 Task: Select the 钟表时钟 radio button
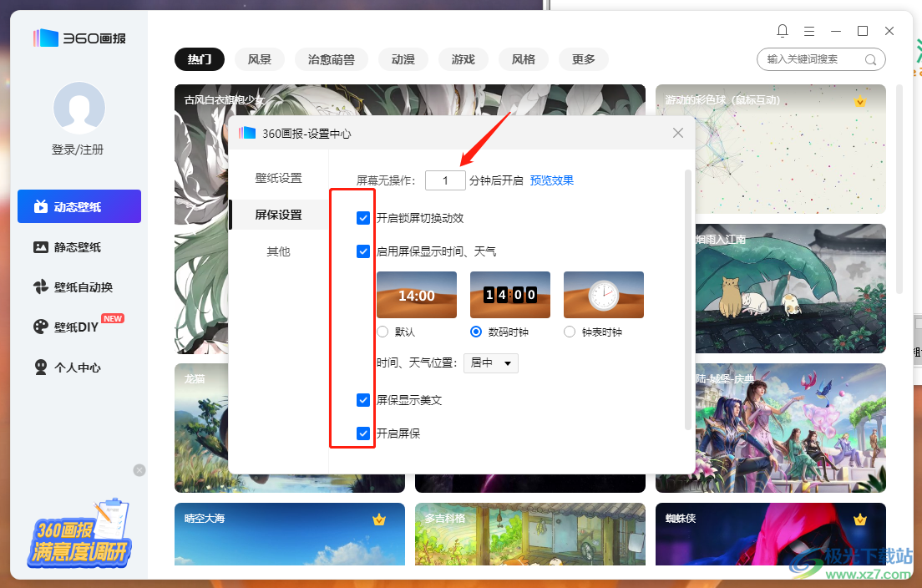pos(570,332)
